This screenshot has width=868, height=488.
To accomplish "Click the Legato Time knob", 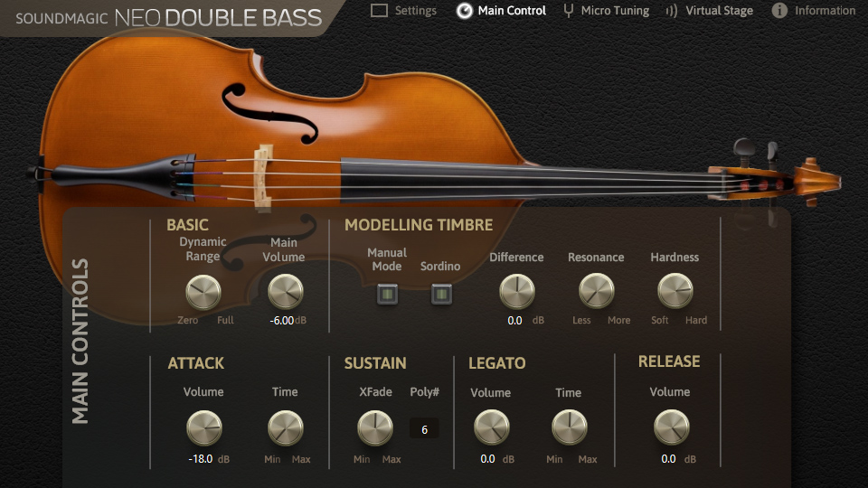I will [x=569, y=427].
